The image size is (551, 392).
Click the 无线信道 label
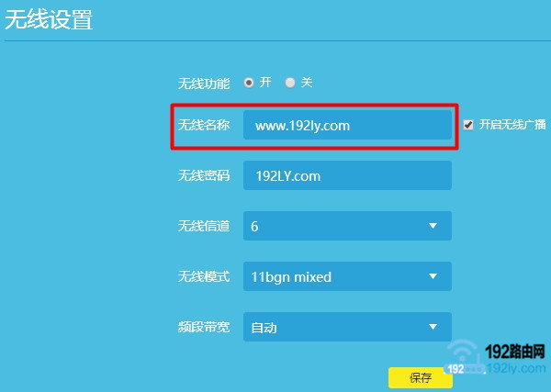coord(204,226)
